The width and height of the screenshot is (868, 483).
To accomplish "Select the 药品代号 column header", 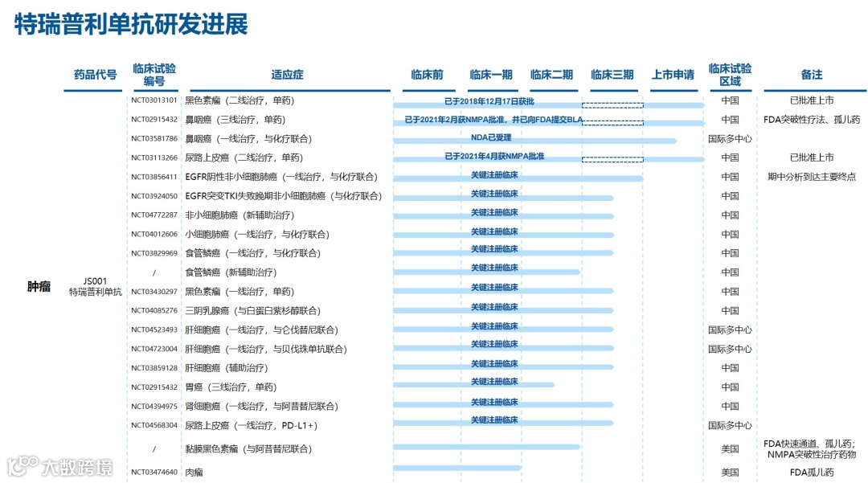I will (x=95, y=75).
